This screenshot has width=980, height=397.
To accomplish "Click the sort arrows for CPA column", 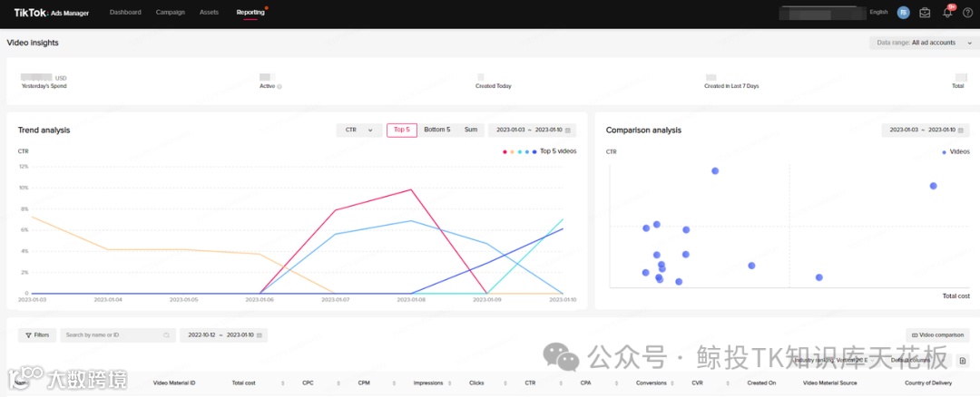I will tap(616, 382).
